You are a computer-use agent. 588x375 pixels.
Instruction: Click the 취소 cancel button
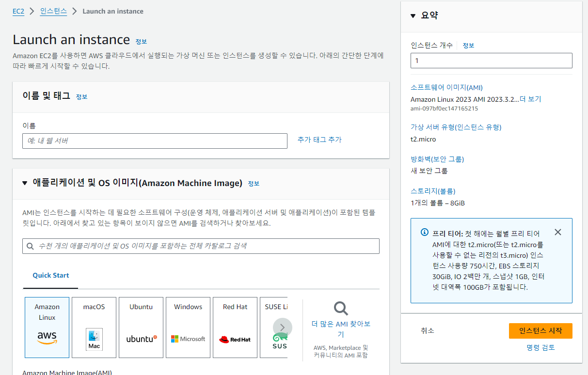click(x=428, y=330)
